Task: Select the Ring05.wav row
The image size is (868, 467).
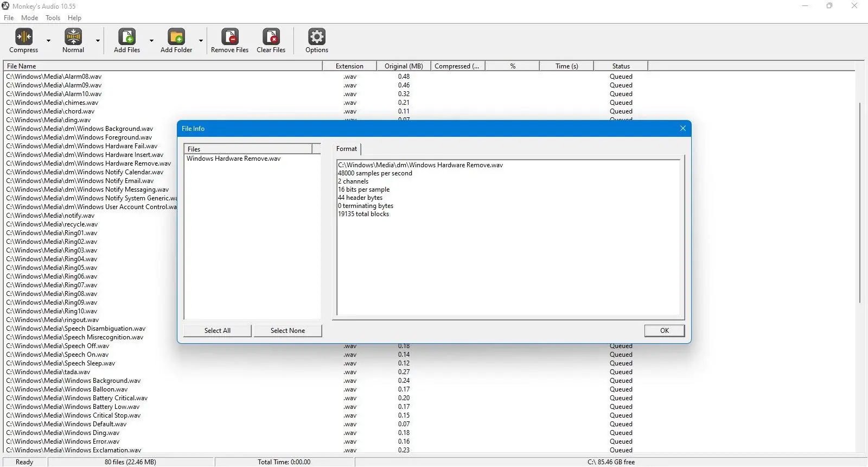Action: (52, 268)
